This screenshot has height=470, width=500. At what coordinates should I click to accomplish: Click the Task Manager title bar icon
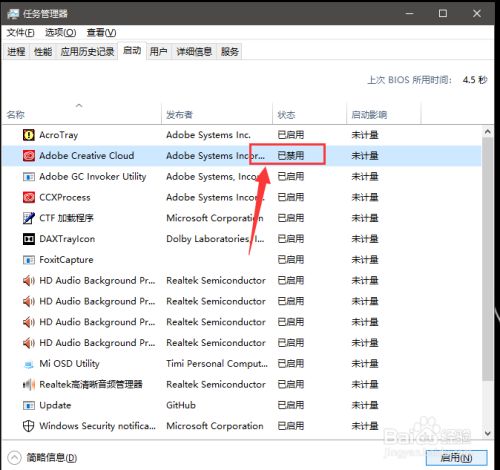click(x=14, y=14)
